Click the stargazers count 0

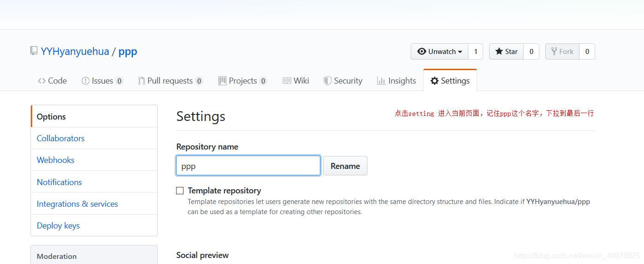[531, 52]
